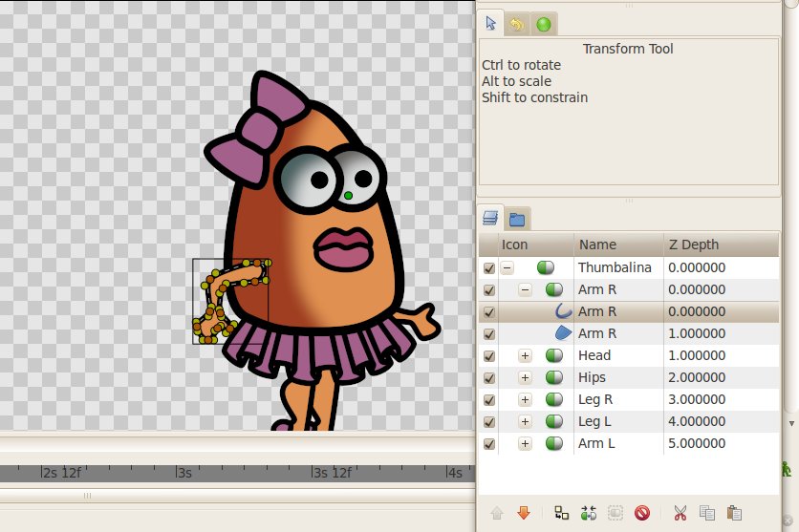Collapse the Thumbalina group
Screen dimensions: 799x532
[x=507, y=267]
